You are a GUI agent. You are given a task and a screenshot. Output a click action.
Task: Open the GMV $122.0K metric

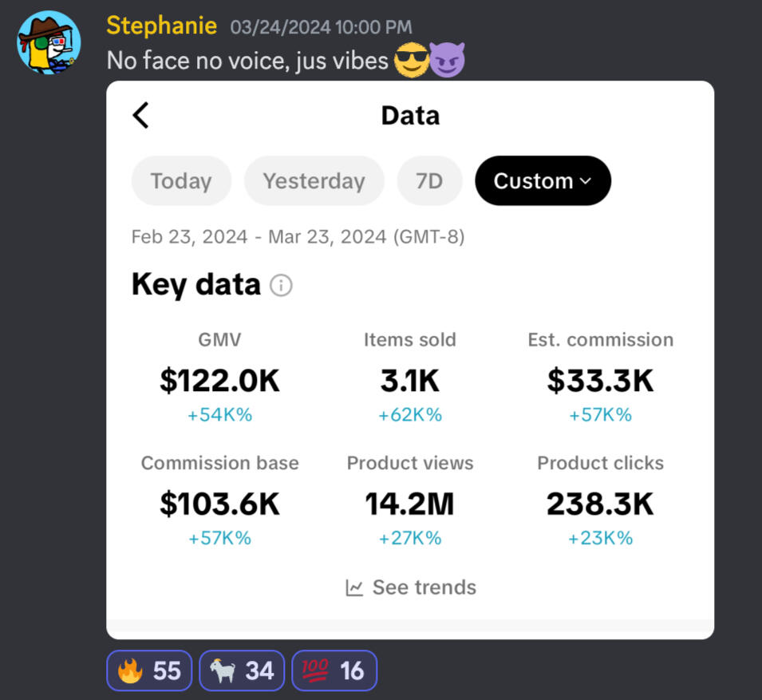(219, 380)
